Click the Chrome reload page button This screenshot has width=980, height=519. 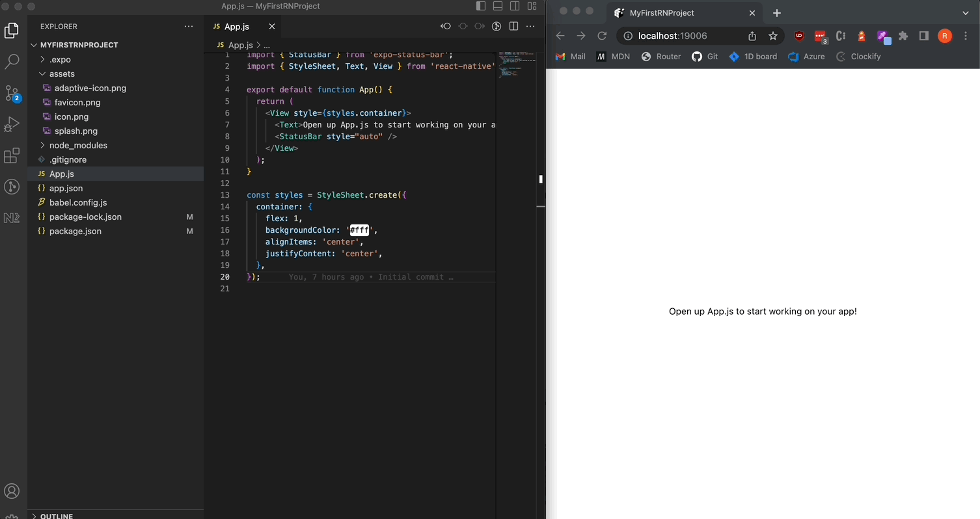tap(602, 36)
